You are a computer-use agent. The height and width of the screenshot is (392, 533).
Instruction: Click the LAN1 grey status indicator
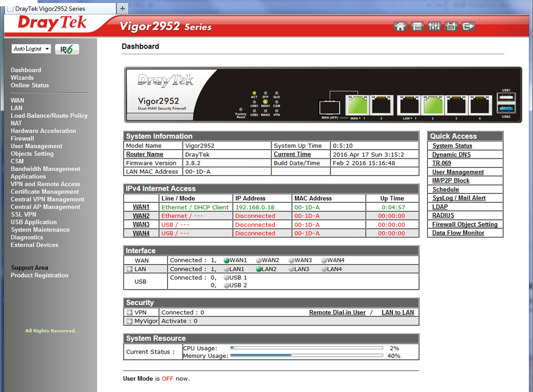[226, 269]
